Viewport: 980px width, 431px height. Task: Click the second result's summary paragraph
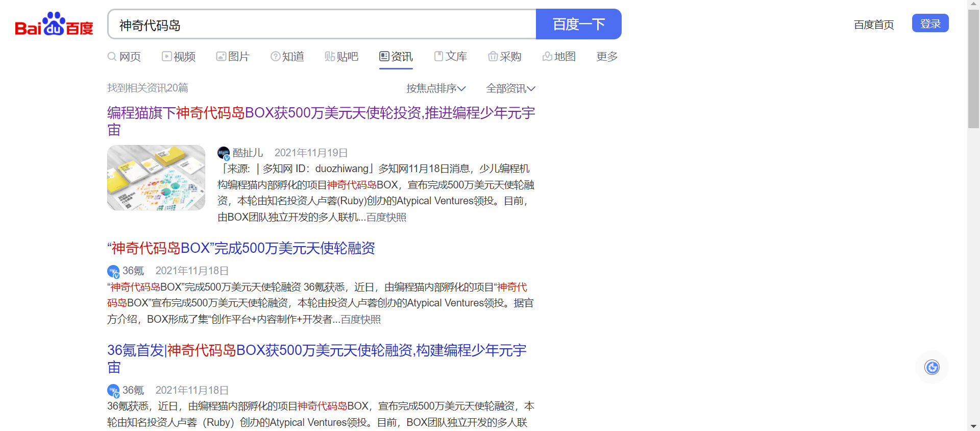tap(321, 303)
